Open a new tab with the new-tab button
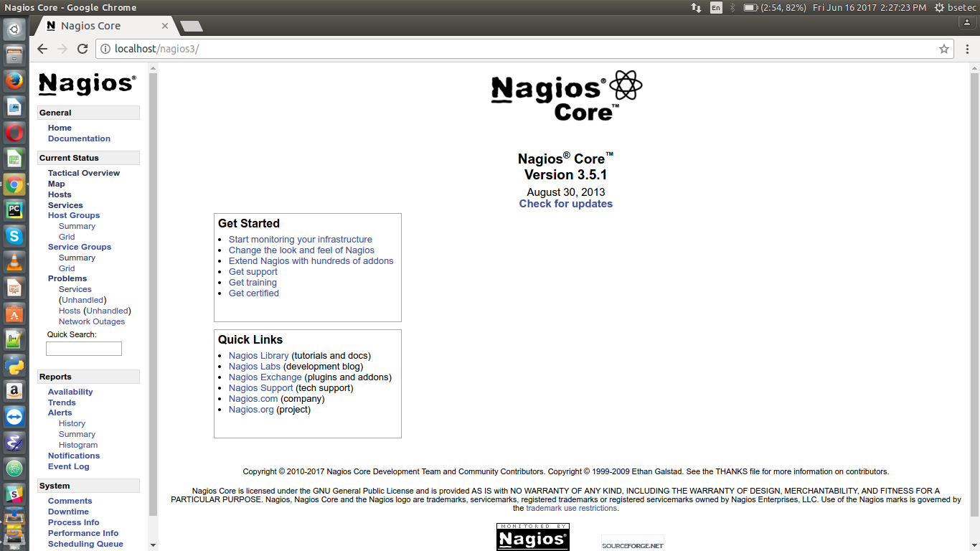Viewport: 980px width, 551px height. 191,27
